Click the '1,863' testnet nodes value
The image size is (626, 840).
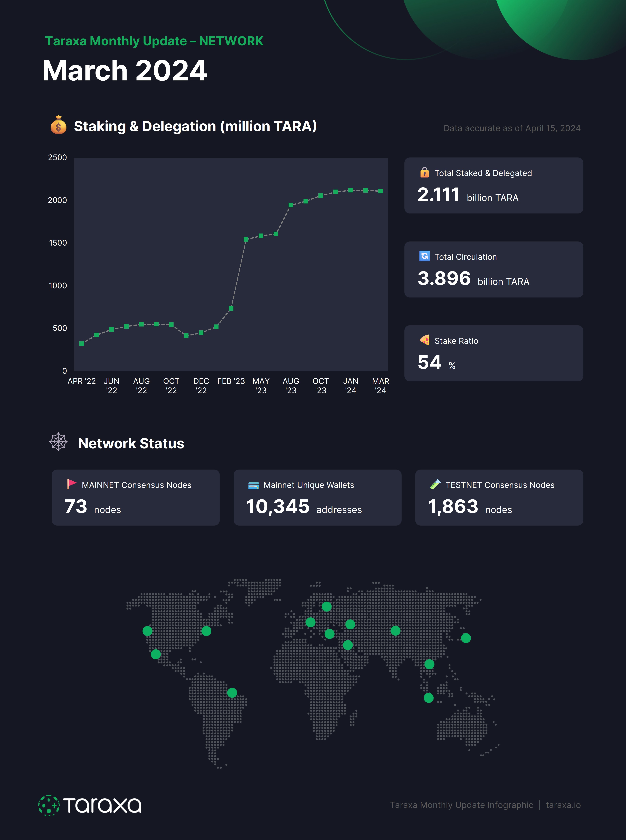click(453, 507)
